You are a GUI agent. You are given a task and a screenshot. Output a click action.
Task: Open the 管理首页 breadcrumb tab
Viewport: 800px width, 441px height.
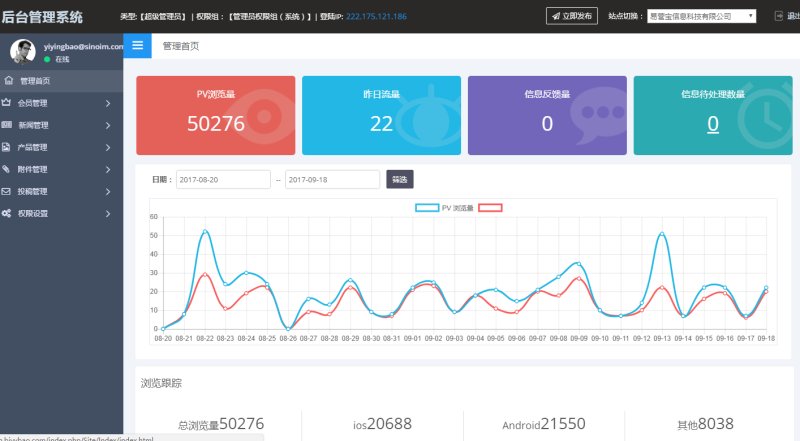[x=181, y=46]
